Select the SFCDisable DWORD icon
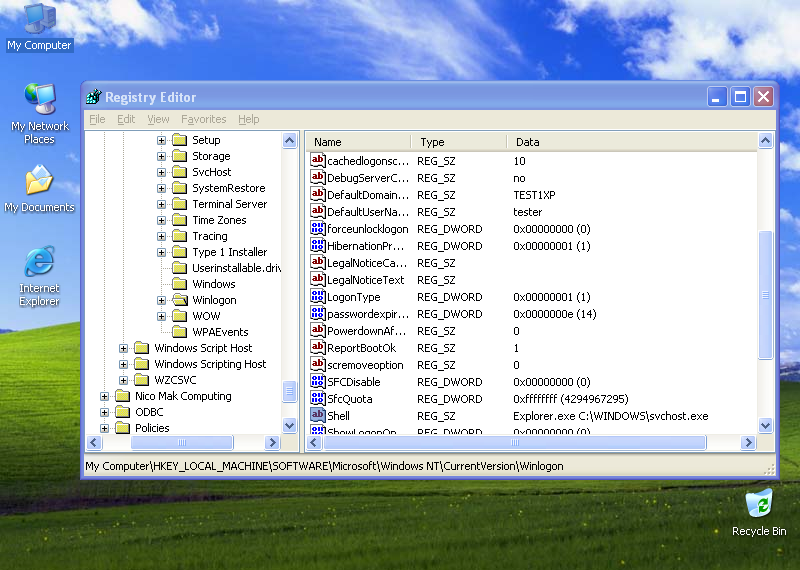Viewport: 800px width, 570px height. 317,382
